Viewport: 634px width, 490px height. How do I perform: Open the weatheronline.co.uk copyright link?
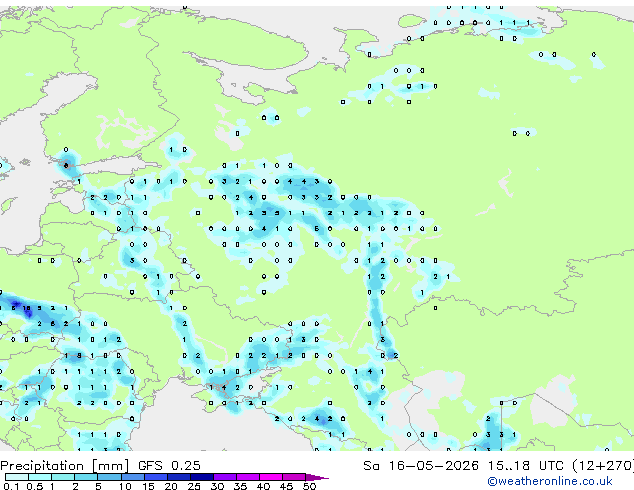tap(550, 481)
